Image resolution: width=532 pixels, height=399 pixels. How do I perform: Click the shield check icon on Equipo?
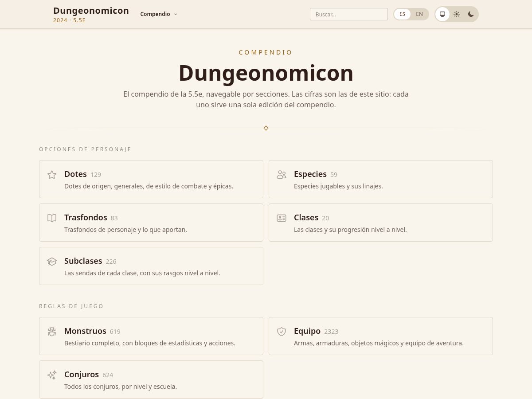pyautogui.click(x=282, y=332)
